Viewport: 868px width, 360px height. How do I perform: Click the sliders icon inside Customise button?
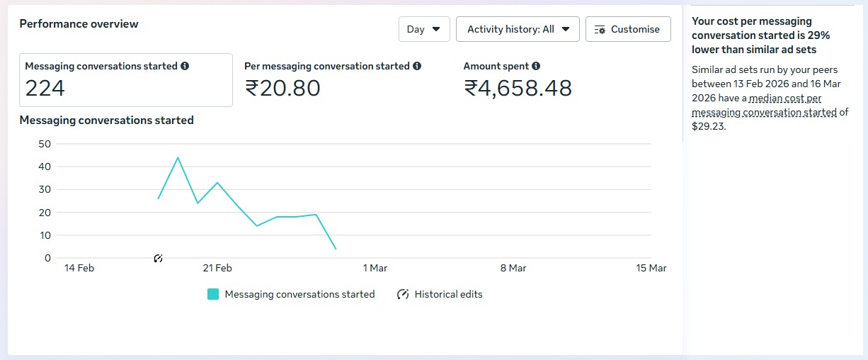coord(600,30)
